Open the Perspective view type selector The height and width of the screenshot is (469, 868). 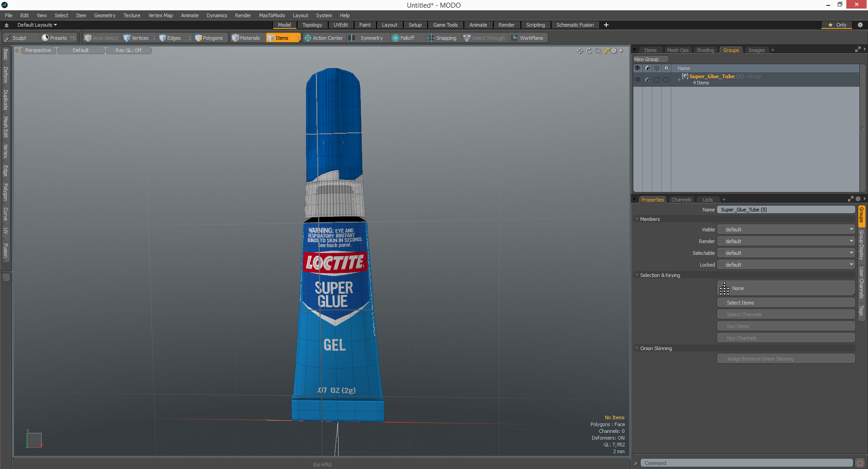(x=38, y=51)
